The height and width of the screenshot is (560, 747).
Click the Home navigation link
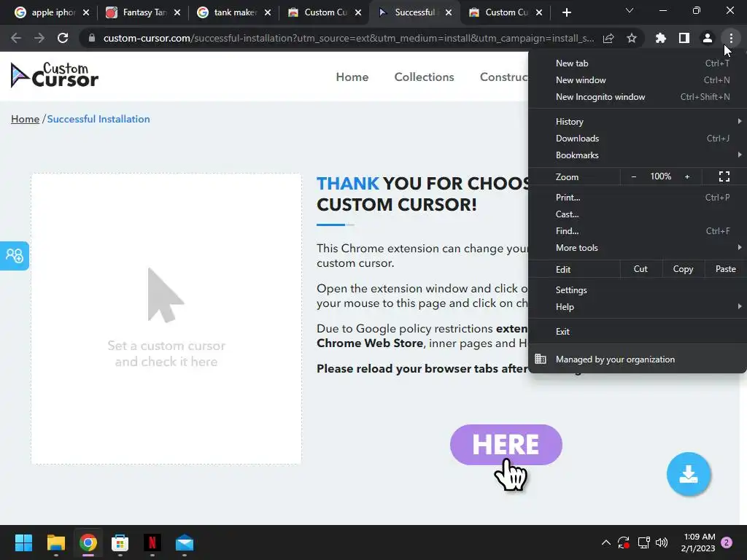352,77
